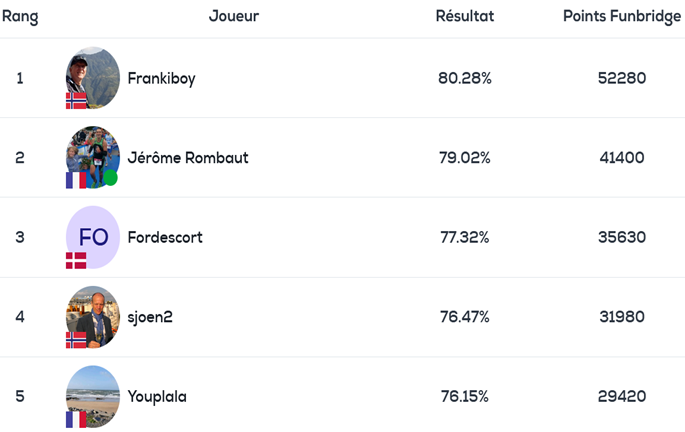Click the Danish flag beside Fordescort
The width and height of the screenshot is (685, 432).
[76, 260]
